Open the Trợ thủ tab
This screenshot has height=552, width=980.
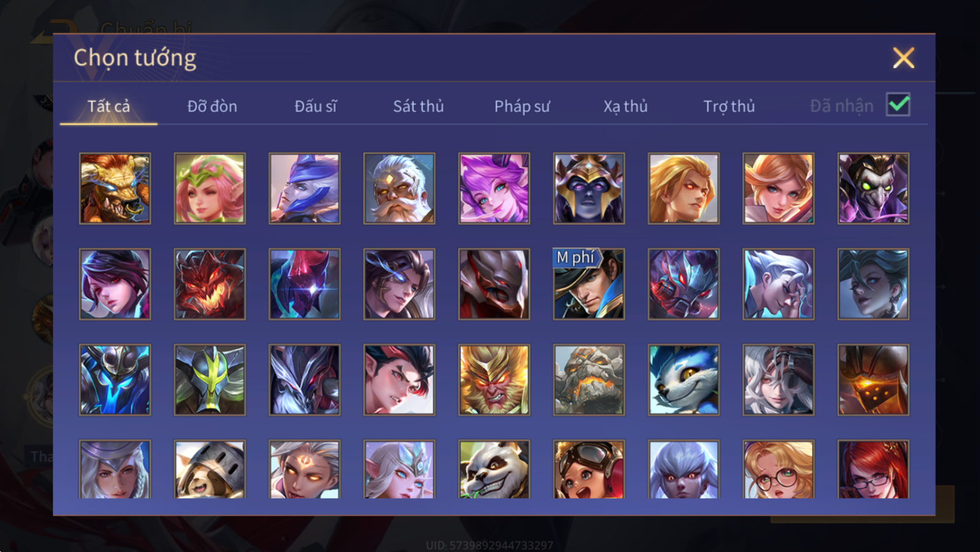click(x=729, y=106)
